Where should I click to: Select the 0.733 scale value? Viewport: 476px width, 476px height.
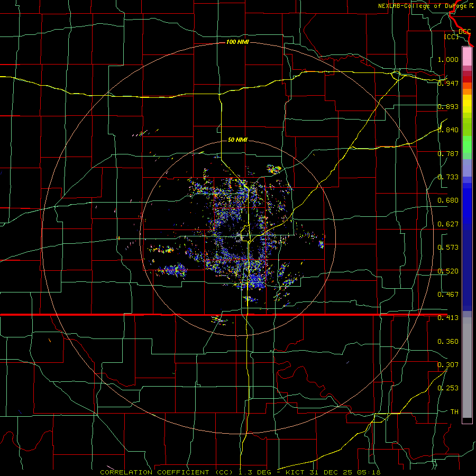coord(448,177)
